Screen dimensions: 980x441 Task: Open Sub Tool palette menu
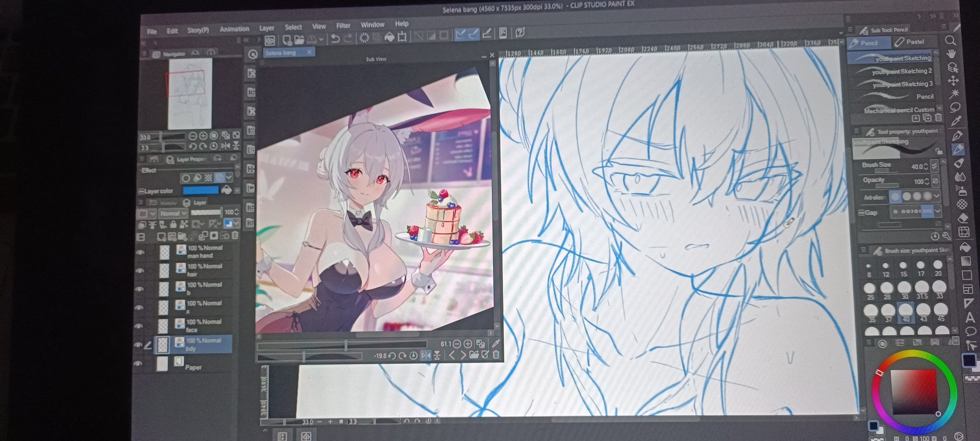850,30
